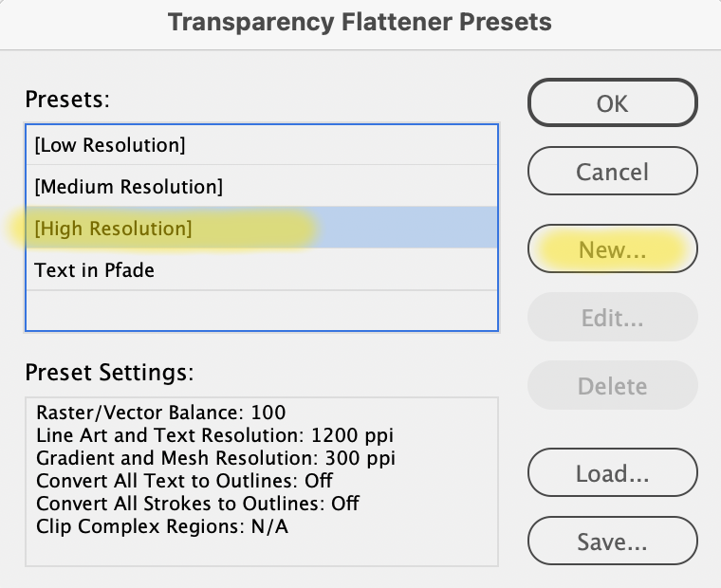The image size is (721, 588).
Task: Click the Line Art and Text Resolution line
Action: click(214, 435)
